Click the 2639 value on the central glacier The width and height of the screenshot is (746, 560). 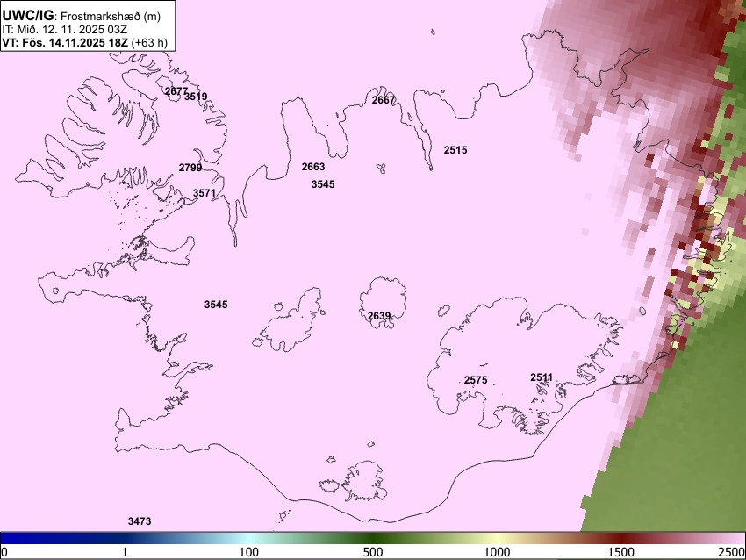point(379,316)
